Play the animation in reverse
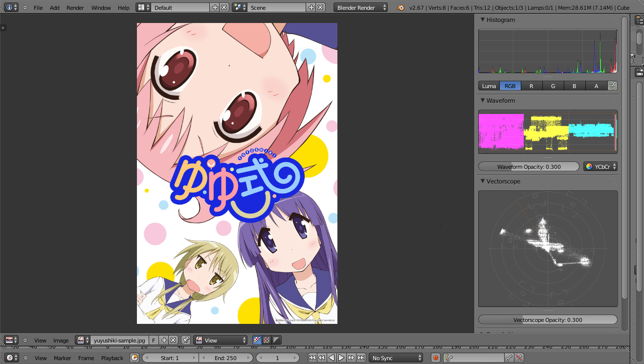Screen dimensions: 644x364 point(332,358)
